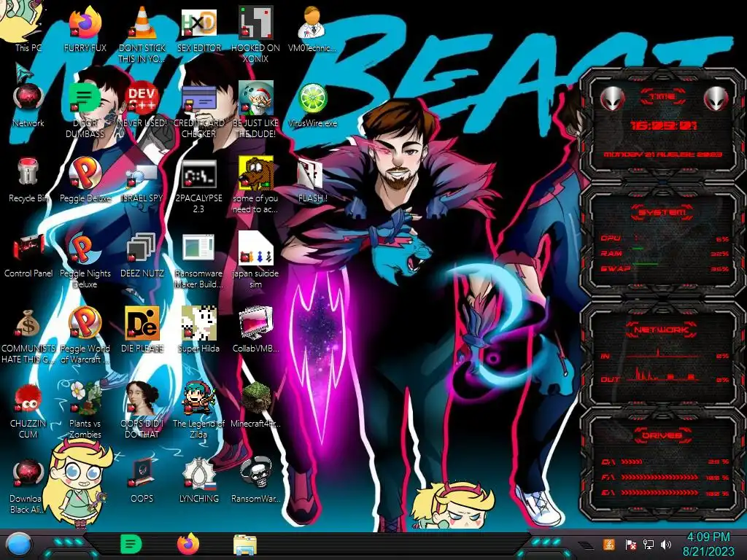Click the C:\ drive usage bar in gadget
This screenshot has width=747, height=560.
tap(632, 462)
